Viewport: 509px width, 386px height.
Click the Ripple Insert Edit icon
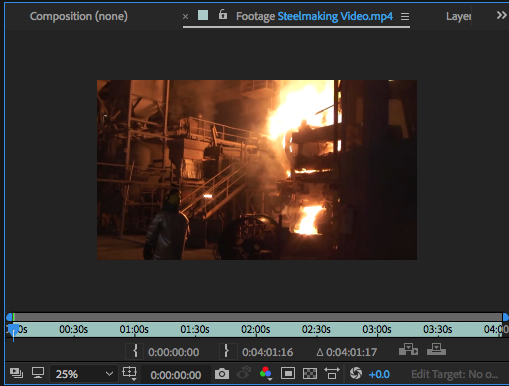click(x=408, y=350)
